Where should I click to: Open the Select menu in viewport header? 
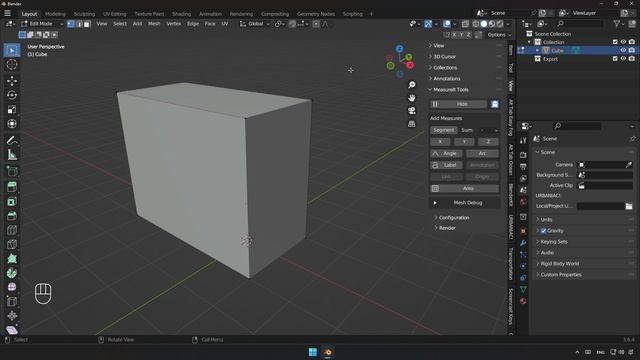pyautogui.click(x=120, y=24)
